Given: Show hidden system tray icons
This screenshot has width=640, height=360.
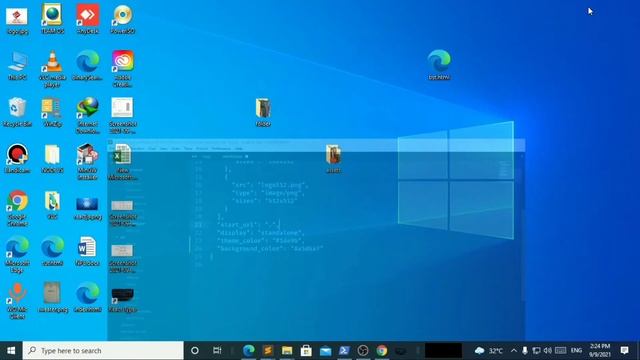Looking at the screenshot, I should [514, 351].
